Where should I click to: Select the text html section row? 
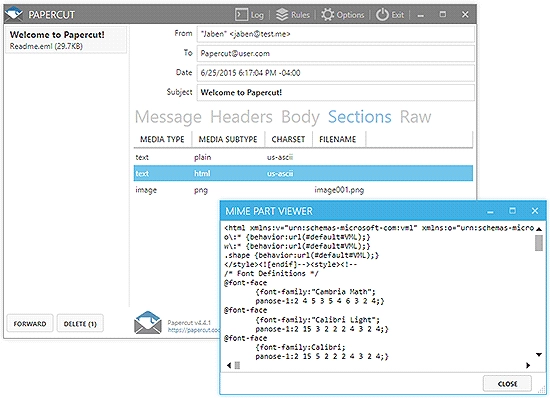[303, 173]
